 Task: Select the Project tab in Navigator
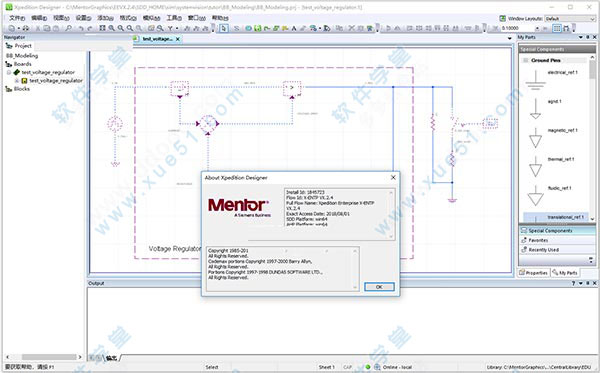(x=19, y=46)
